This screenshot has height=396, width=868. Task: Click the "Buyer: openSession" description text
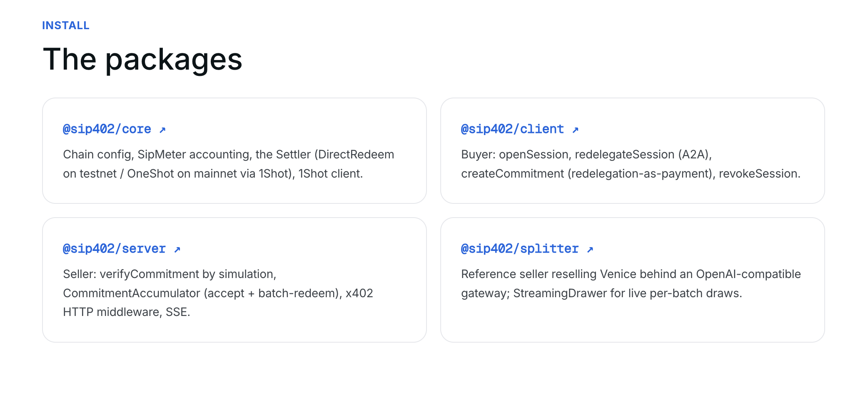[x=515, y=155]
